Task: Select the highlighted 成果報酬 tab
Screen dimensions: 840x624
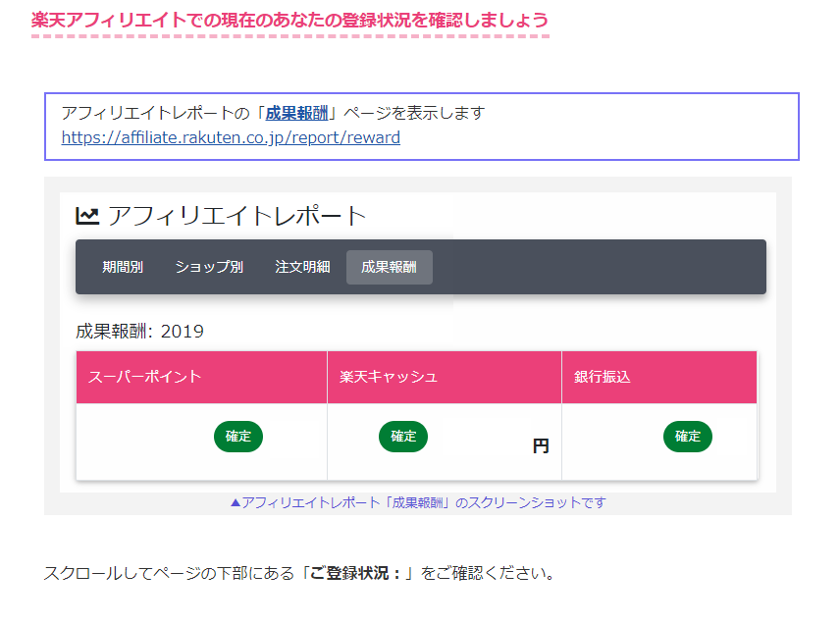Action: coord(389,267)
